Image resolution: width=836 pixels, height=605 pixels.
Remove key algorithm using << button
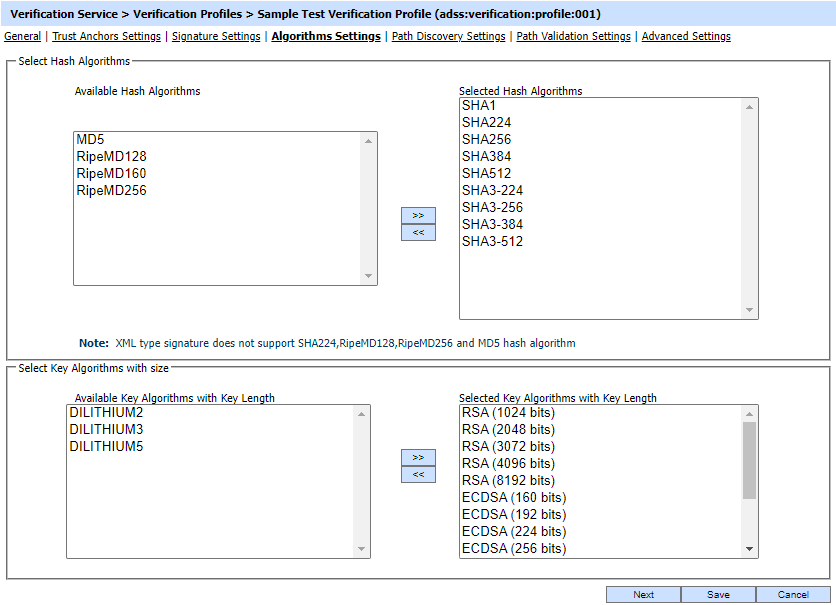click(418, 474)
